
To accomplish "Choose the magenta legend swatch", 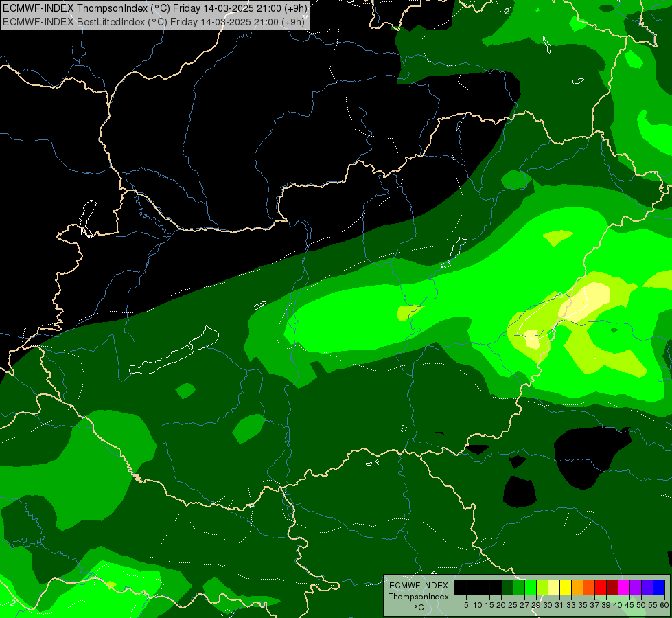I will (624, 587).
